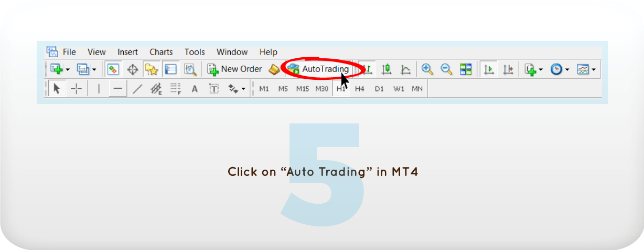Expand the Indicators dropdown arrow

coord(541,69)
